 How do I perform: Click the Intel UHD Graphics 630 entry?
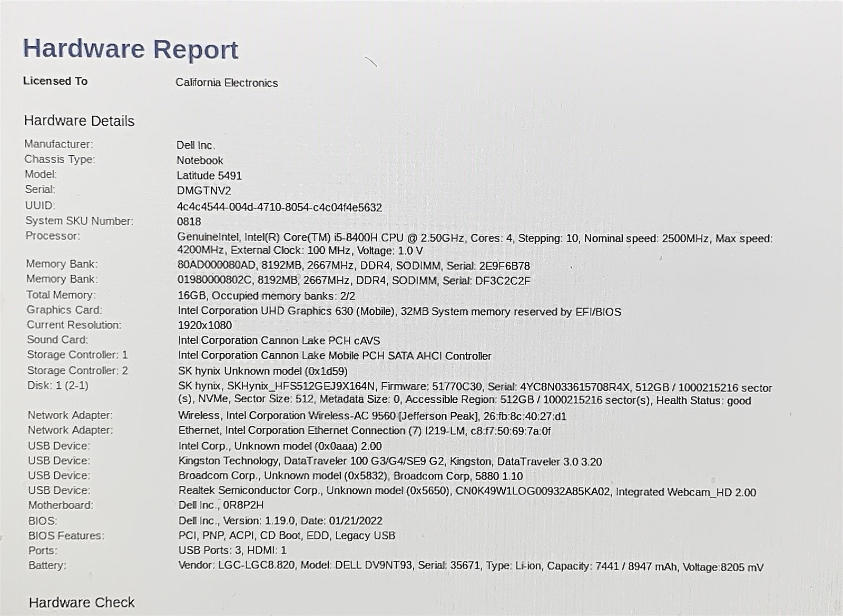pyautogui.click(x=399, y=312)
